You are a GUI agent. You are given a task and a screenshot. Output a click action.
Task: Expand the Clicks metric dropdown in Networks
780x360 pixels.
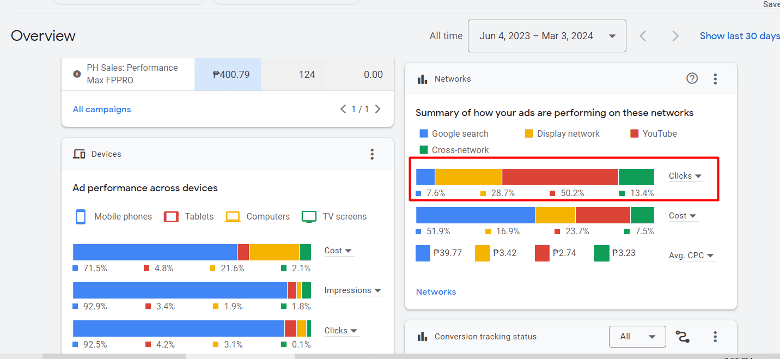(685, 176)
